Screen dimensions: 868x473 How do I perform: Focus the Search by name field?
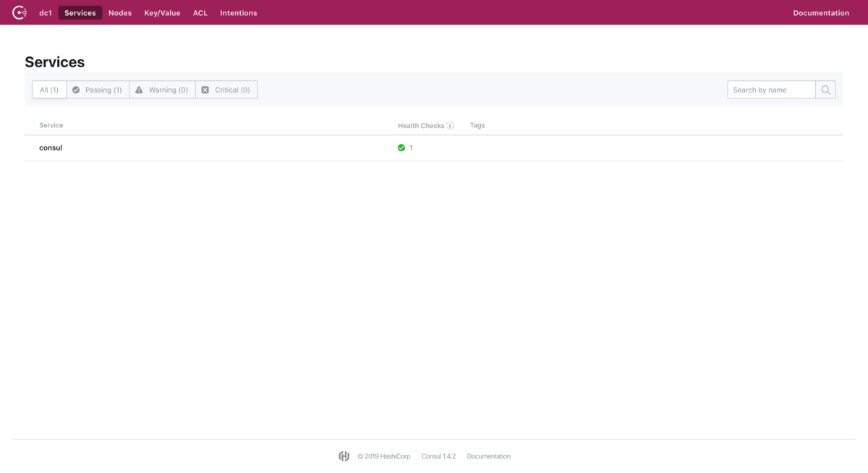771,90
